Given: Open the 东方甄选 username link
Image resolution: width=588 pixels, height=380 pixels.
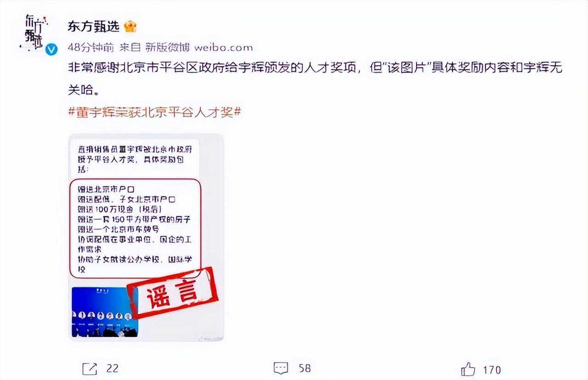Looking at the screenshot, I should coord(94,27).
